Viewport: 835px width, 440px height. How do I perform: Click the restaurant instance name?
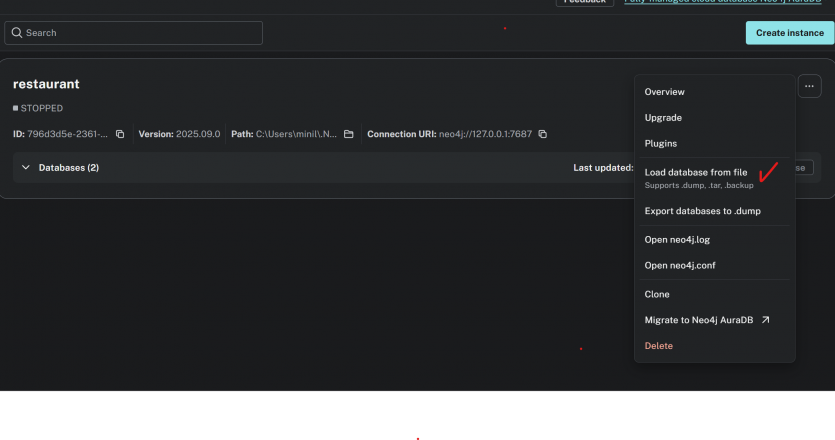coord(46,84)
